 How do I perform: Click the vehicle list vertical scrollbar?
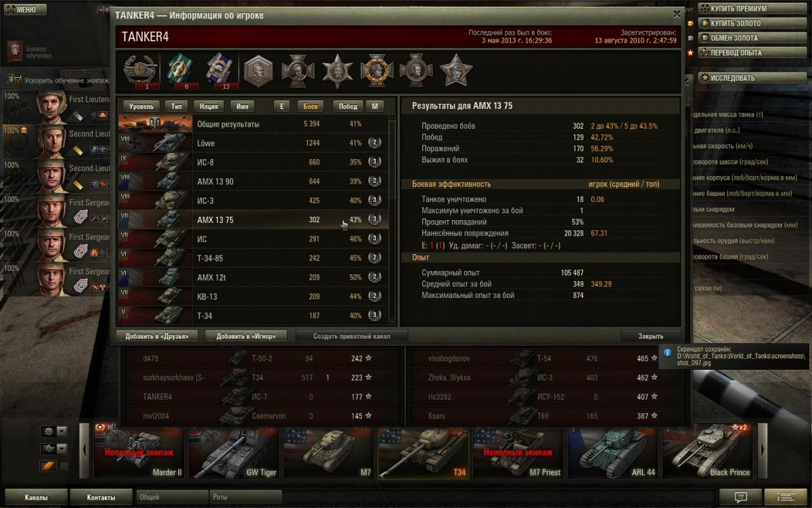pyautogui.click(x=392, y=161)
